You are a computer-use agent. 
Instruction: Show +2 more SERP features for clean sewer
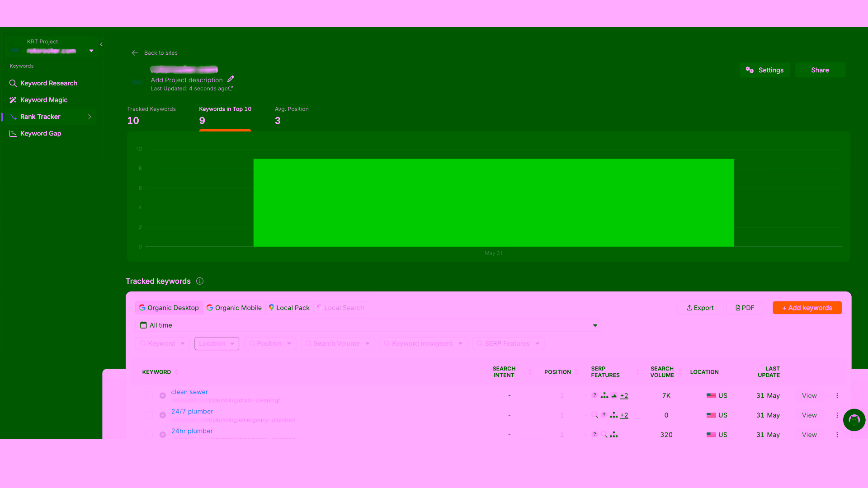pos(624,395)
